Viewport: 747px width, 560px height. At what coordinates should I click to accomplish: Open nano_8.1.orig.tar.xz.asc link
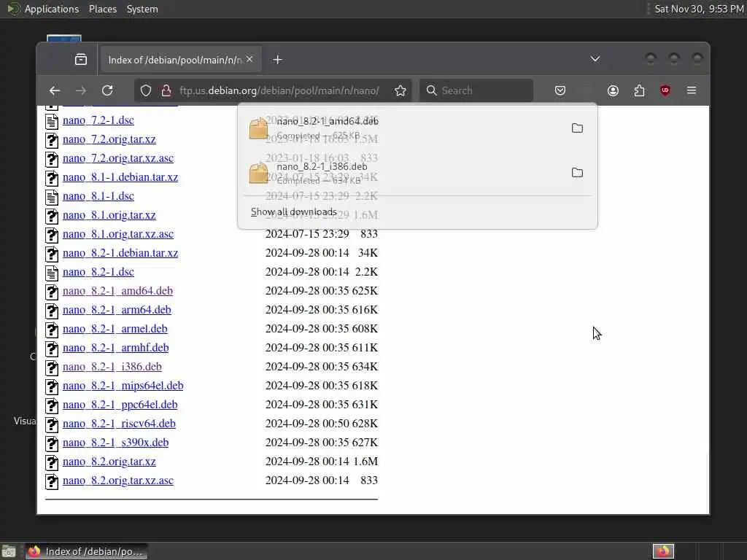[x=118, y=234]
